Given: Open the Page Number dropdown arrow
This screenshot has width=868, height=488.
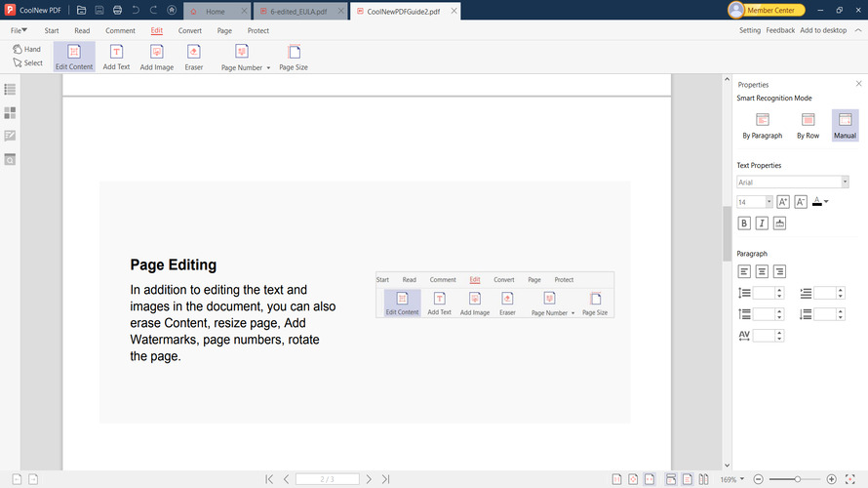Looking at the screenshot, I should click(x=268, y=68).
